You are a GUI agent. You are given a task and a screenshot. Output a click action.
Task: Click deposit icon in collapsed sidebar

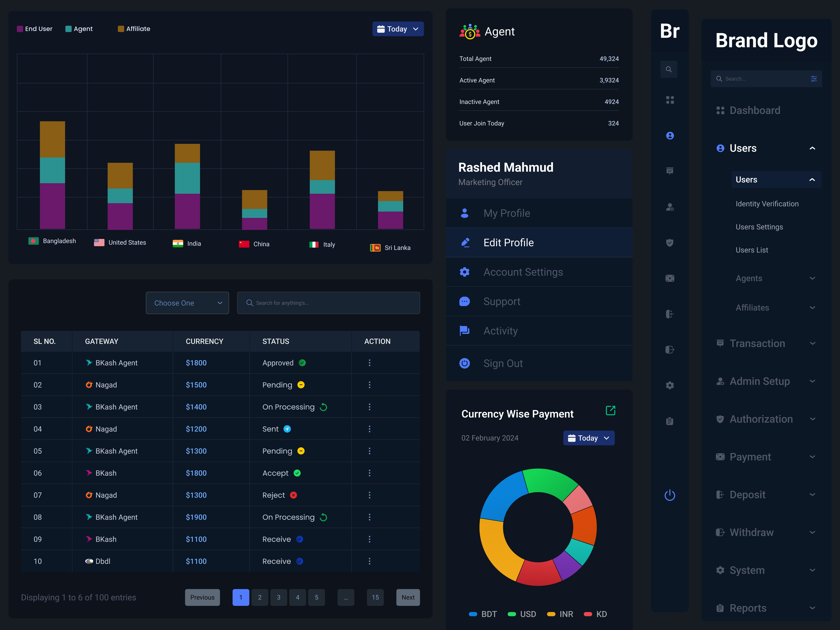click(x=670, y=314)
